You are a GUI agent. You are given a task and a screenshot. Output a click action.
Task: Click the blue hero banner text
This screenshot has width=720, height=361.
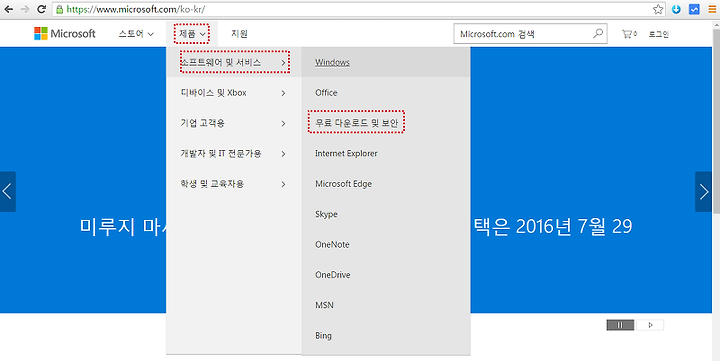click(552, 226)
